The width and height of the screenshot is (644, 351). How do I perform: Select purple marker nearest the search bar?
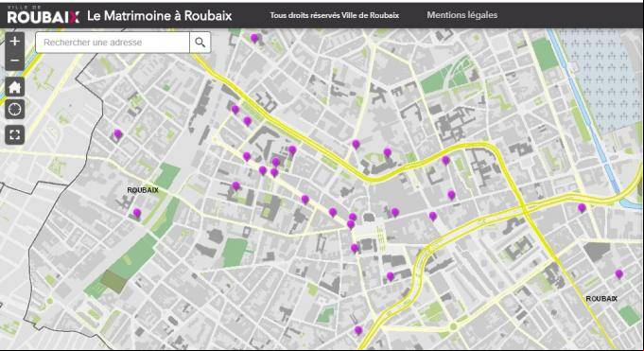click(x=254, y=38)
